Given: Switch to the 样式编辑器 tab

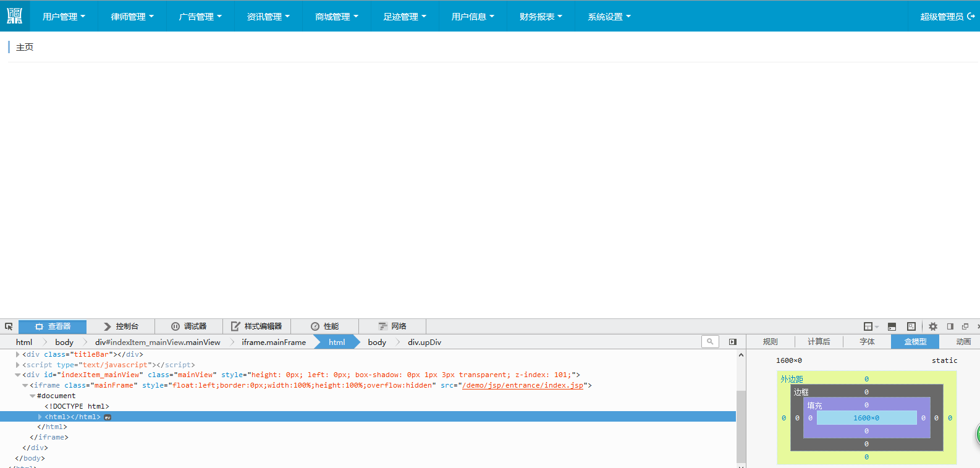Looking at the screenshot, I should tap(256, 326).
